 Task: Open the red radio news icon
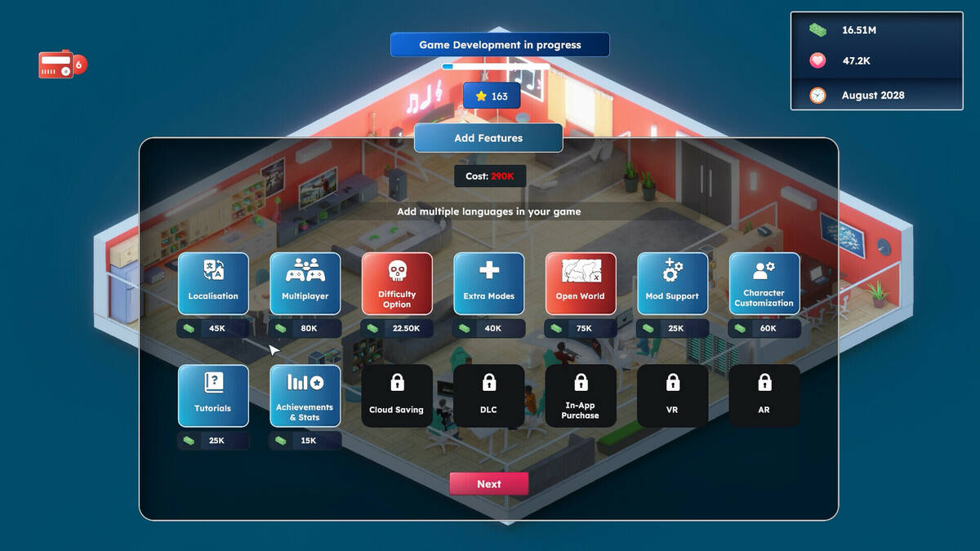point(56,64)
